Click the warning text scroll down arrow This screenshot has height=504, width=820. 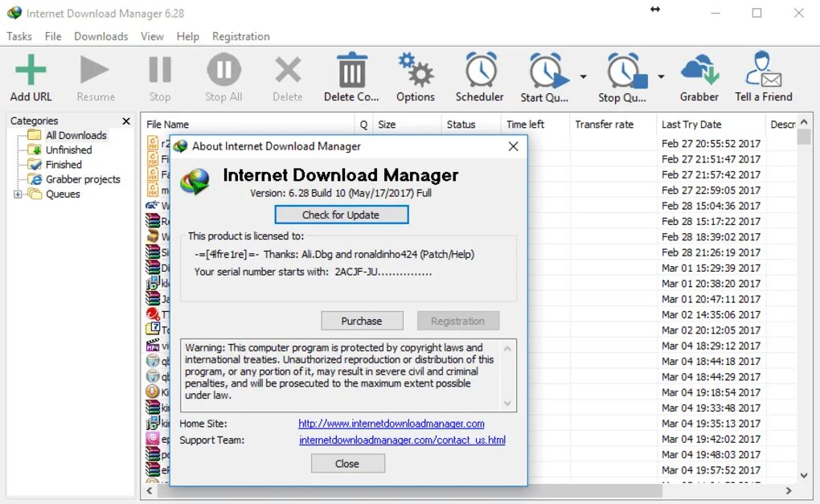(507, 404)
